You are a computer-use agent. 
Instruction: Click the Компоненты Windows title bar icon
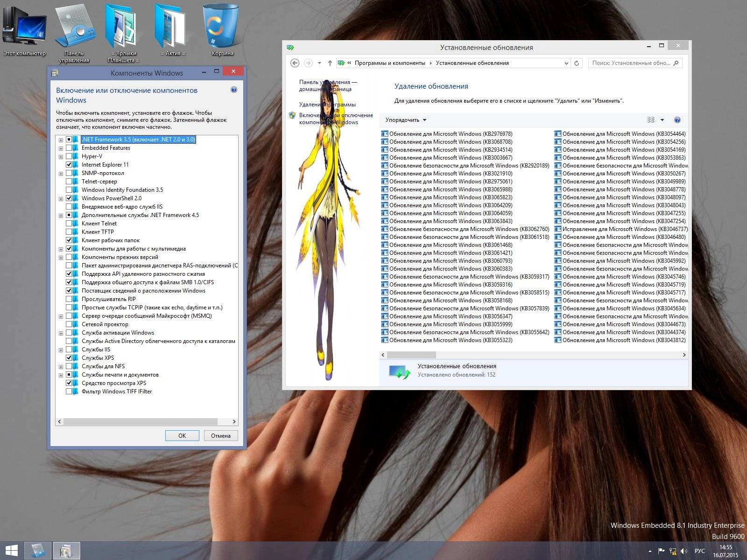pos(55,73)
